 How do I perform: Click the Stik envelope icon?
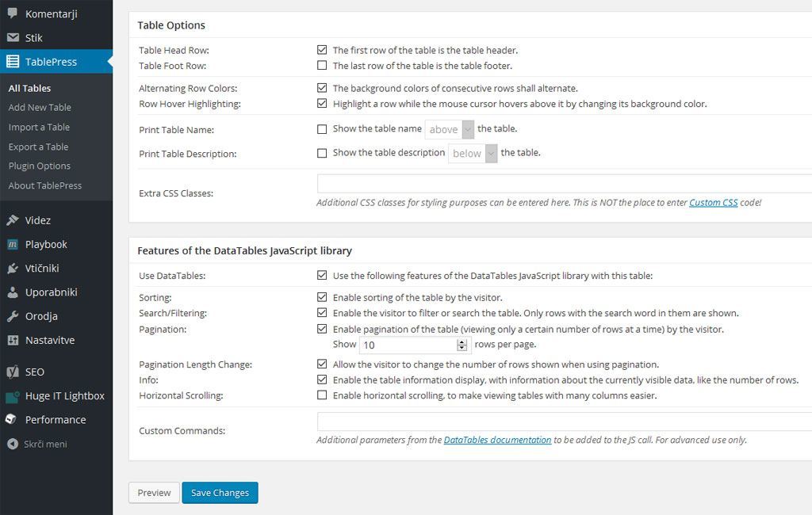[13, 37]
